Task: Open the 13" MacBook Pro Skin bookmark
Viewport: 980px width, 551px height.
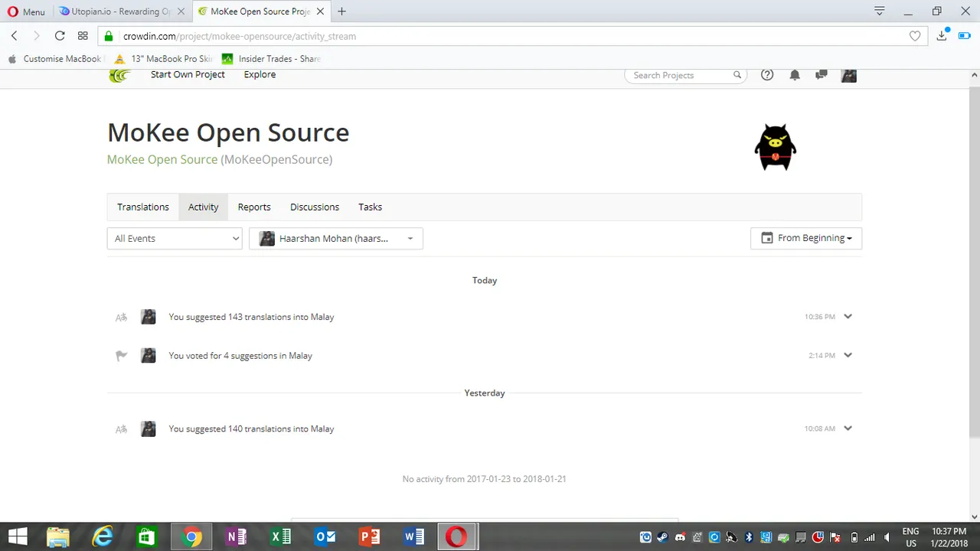Action: pos(164,59)
